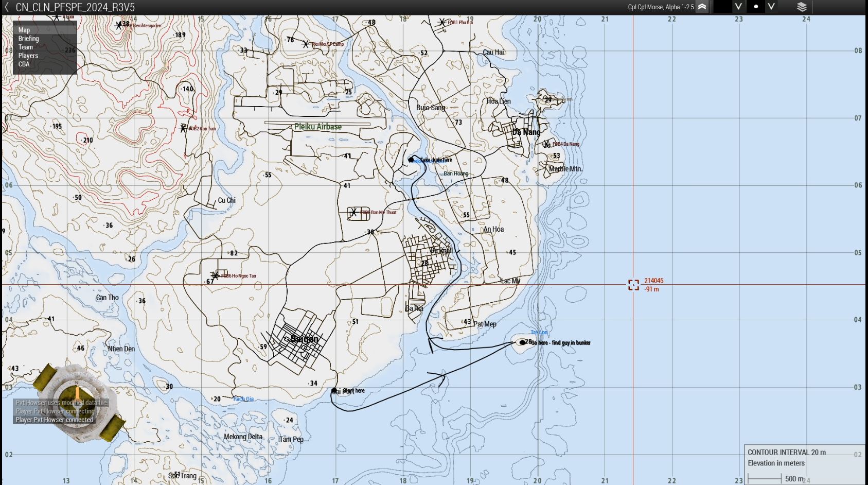Select the FOB1 Phu Bai marker icon
The width and height of the screenshot is (868, 485).
442,22
